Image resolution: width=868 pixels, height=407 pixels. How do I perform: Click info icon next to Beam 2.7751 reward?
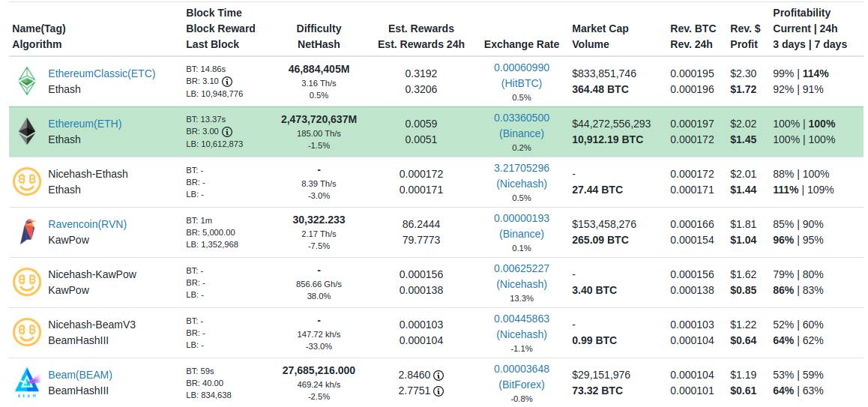(438, 391)
